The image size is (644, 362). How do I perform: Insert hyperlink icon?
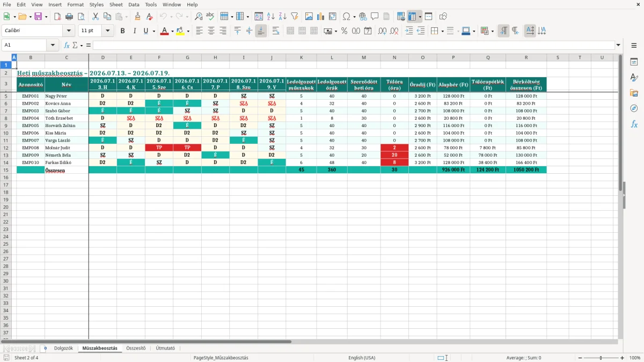pyautogui.click(x=363, y=17)
